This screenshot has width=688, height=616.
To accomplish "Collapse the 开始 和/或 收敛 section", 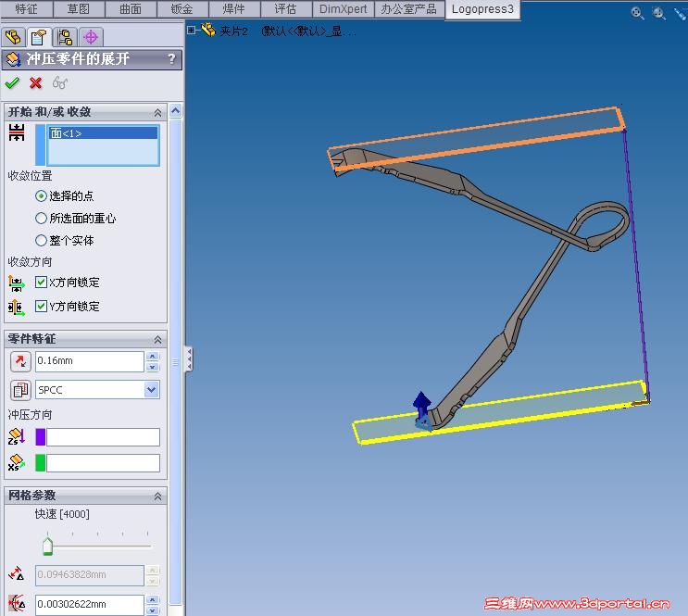I will [158, 113].
